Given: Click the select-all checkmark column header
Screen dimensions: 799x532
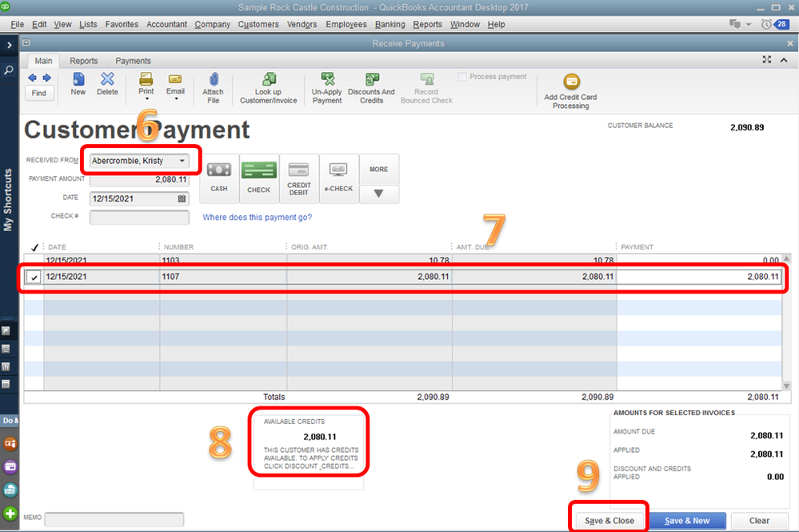Looking at the screenshot, I should point(34,247).
